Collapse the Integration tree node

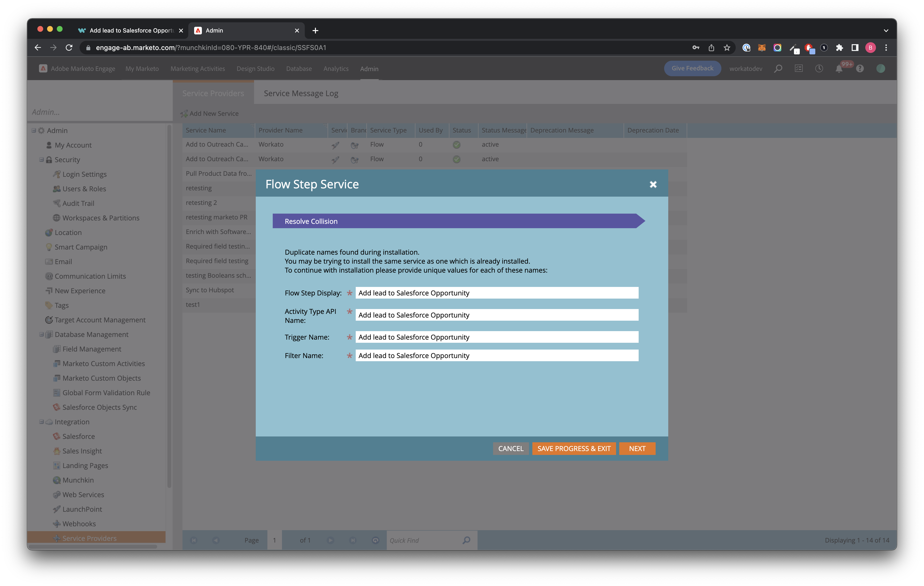pyautogui.click(x=41, y=422)
